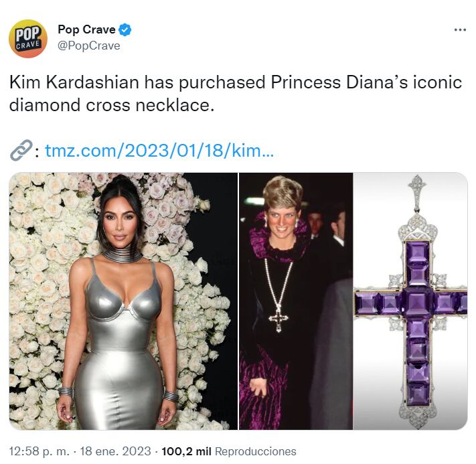Click the Reproducciones label
This screenshot has width=476, height=464.
(x=255, y=451)
